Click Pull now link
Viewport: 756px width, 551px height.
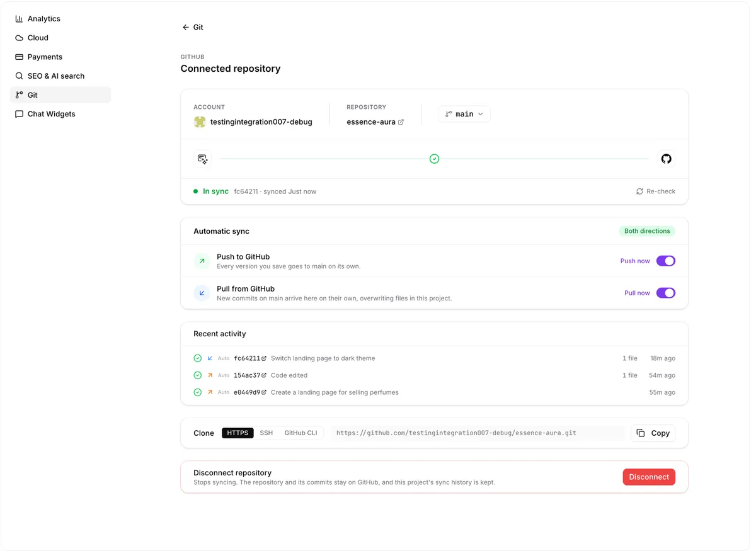click(637, 293)
